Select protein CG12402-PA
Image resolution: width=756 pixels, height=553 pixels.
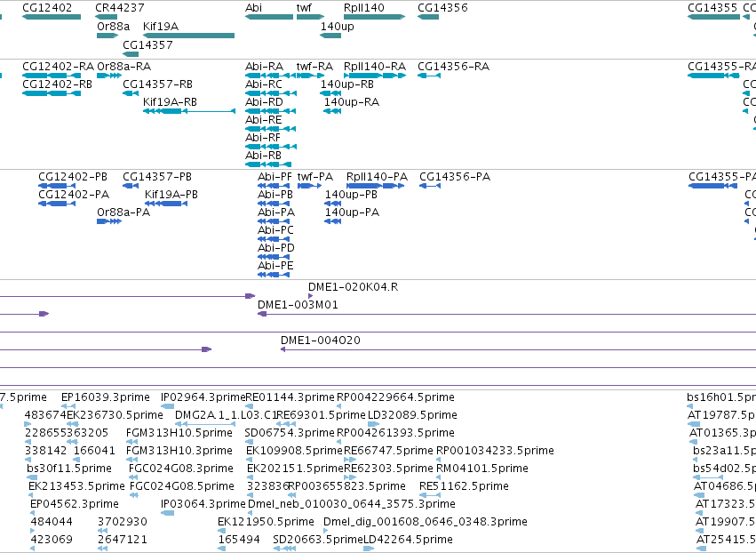[57, 204]
